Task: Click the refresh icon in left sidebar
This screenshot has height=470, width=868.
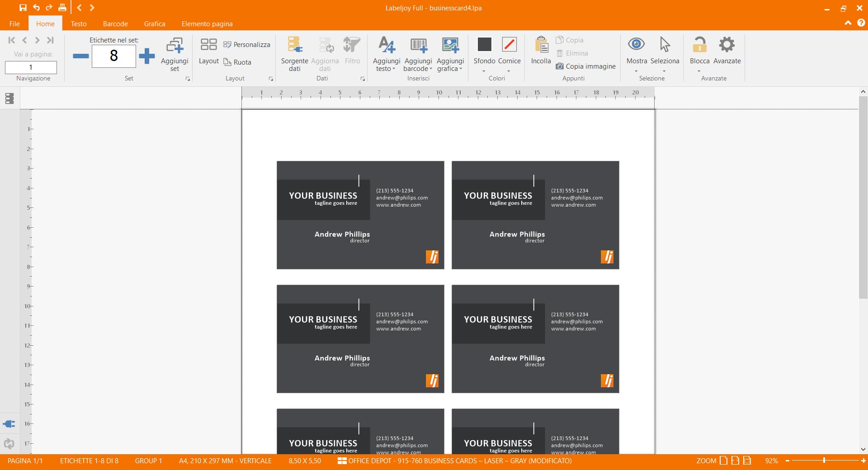Action: click(x=9, y=444)
